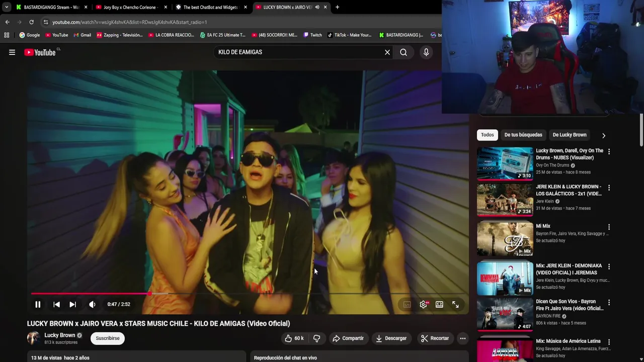Open options for Música de América Latina
644x362 pixels.
click(609, 342)
